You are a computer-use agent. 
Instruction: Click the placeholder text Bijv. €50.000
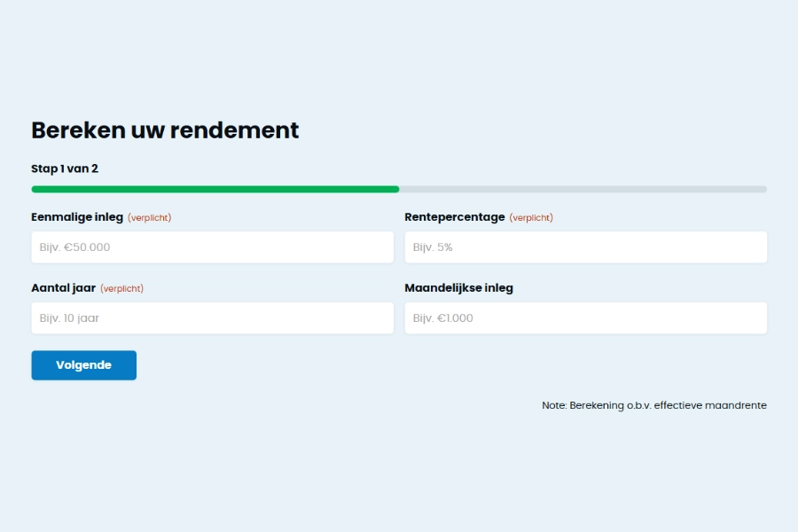click(x=74, y=247)
